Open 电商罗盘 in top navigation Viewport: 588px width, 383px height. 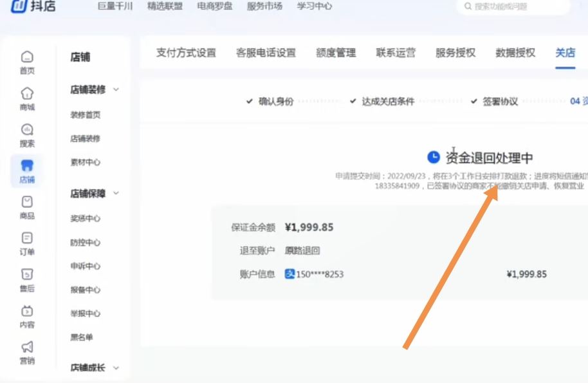[x=214, y=6]
